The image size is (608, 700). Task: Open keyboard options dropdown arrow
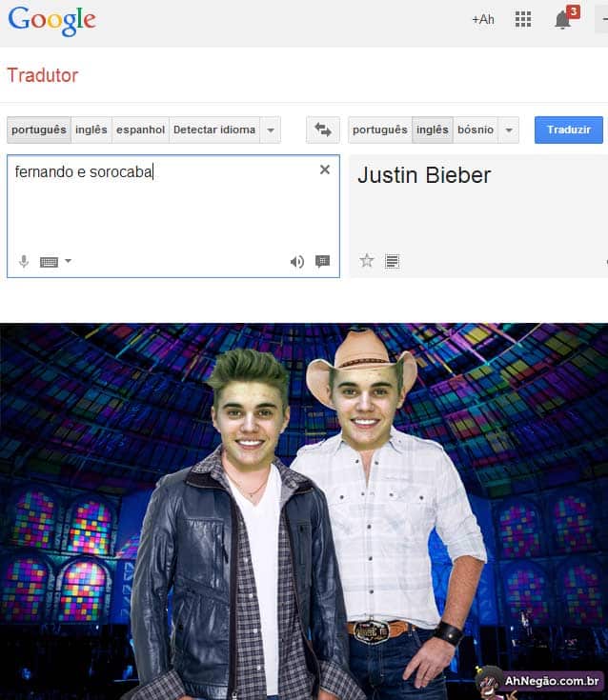coord(68,261)
